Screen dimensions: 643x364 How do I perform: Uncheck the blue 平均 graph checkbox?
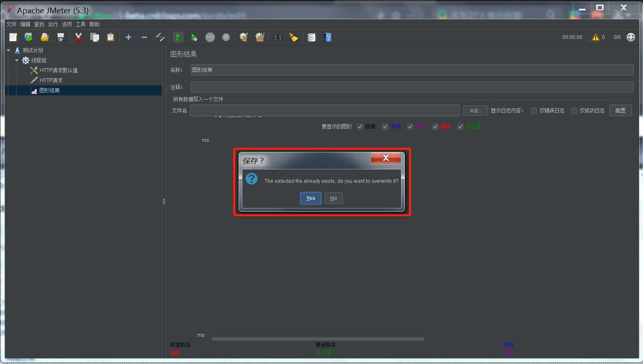coord(385,127)
